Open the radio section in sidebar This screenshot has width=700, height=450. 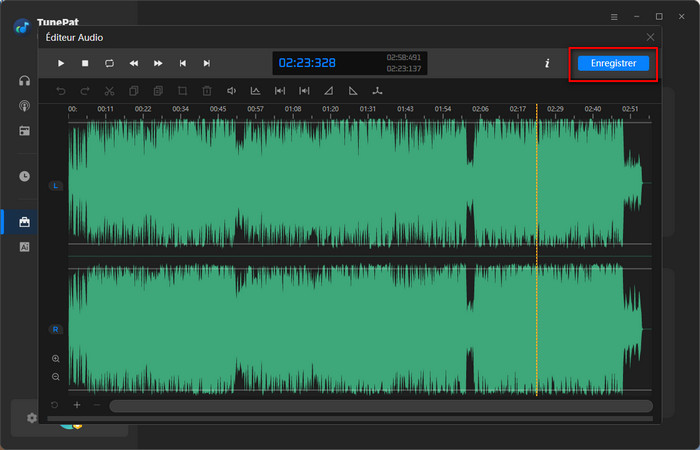[x=25, y=131]
